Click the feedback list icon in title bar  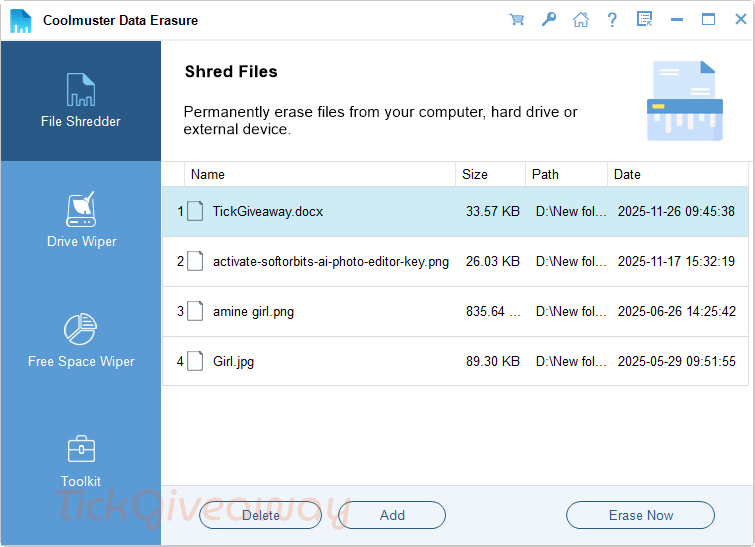pos(644,20)
